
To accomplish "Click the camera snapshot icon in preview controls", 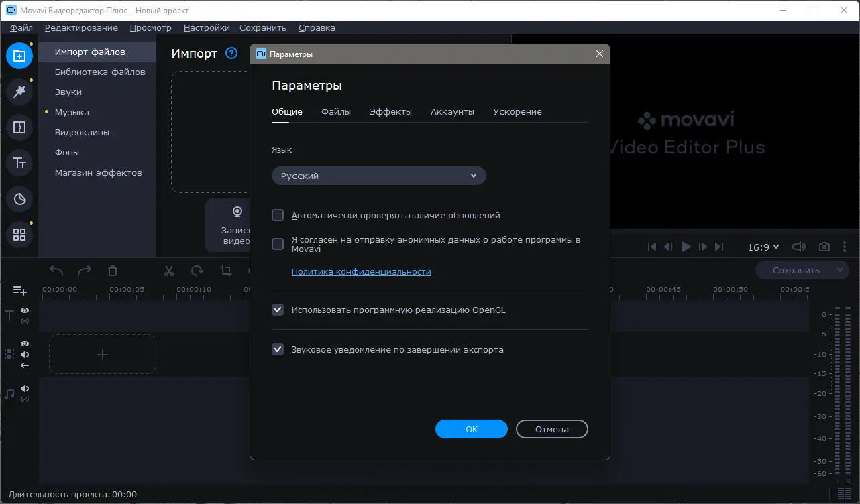I will [x=824, y=247].
